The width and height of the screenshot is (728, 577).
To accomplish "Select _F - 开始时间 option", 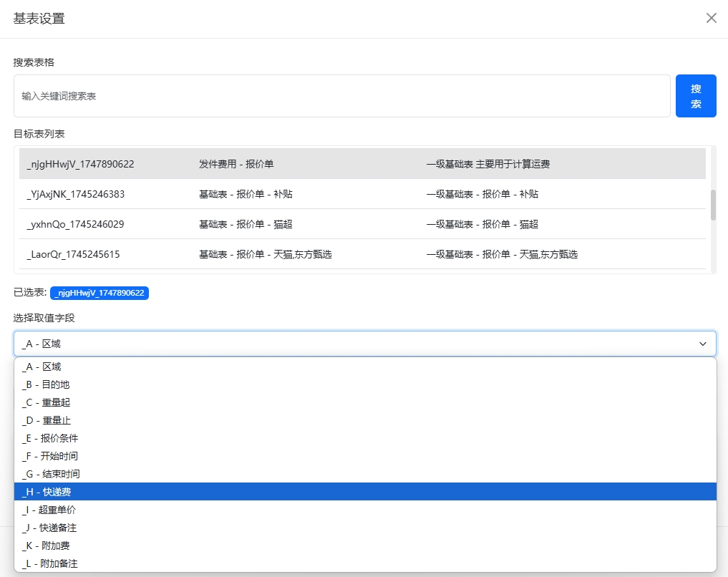I will (x=50, y=456).
